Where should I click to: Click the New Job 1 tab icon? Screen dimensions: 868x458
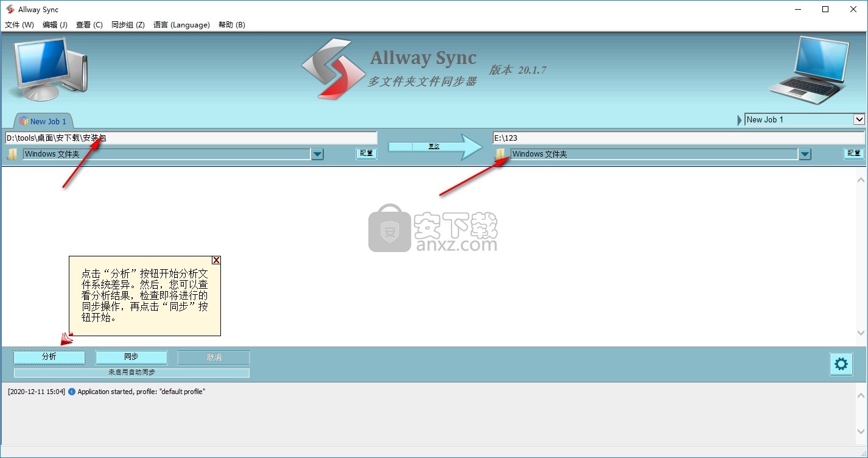click(24, 121)
